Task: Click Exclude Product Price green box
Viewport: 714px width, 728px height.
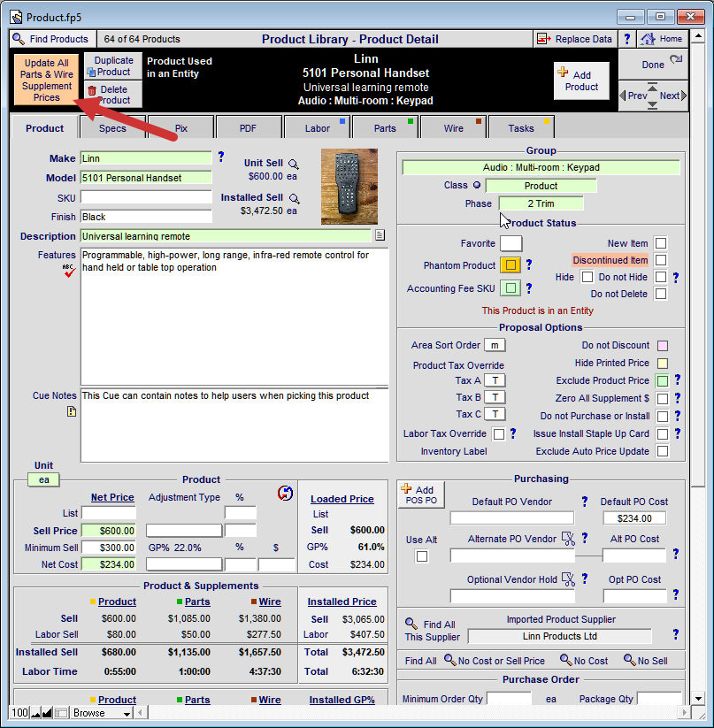Action: [x=663, y=380]
